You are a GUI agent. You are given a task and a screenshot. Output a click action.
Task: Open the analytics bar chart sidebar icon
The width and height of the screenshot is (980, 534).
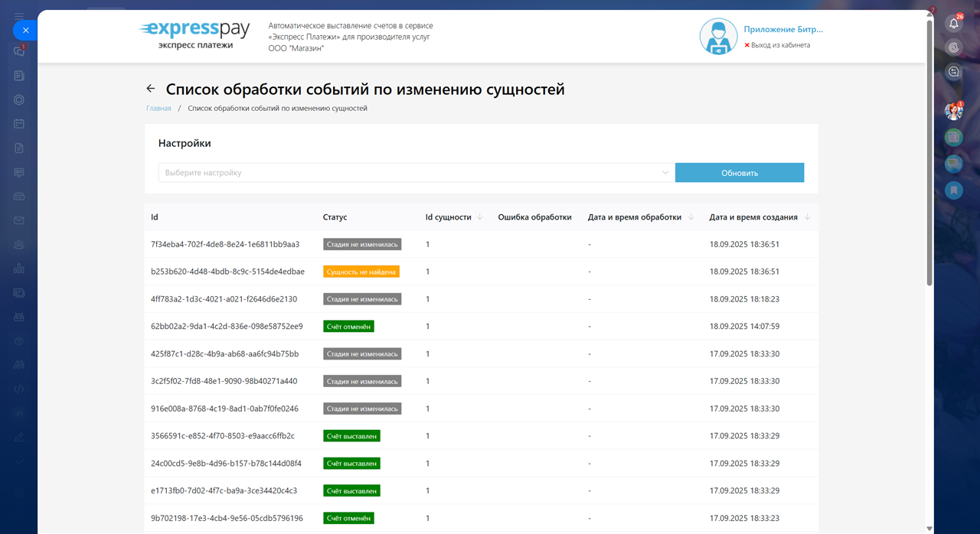19,269
